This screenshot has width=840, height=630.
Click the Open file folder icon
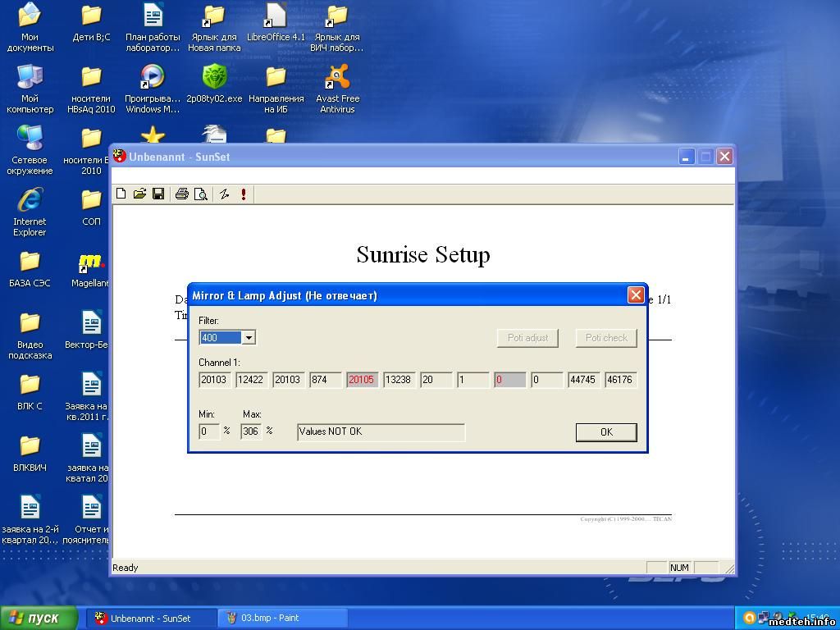(139, 194)
